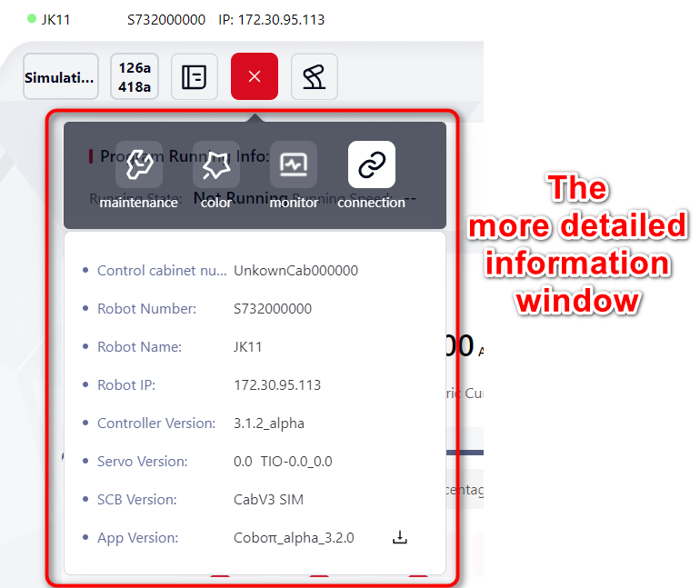Select Controller Version 3.1.2_alpha value
Image resolution: width=700 pixels, height=588 pixels.
point(269,424)
